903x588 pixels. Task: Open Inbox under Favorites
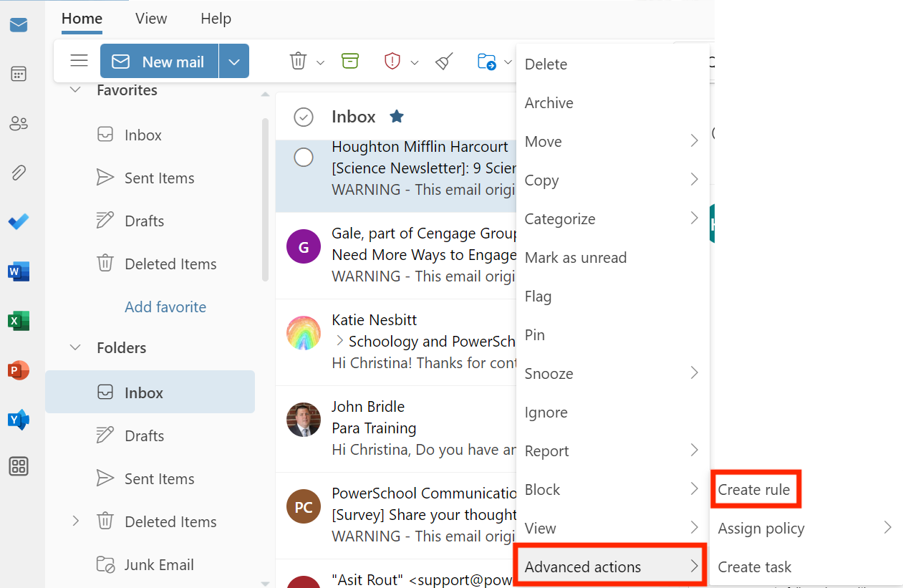150,135
